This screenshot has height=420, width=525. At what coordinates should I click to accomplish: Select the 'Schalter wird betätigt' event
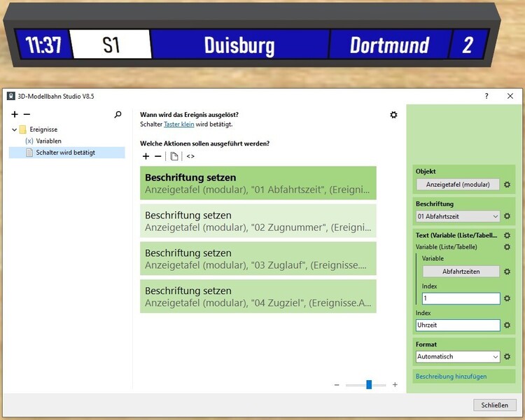[x=66, y=153]
